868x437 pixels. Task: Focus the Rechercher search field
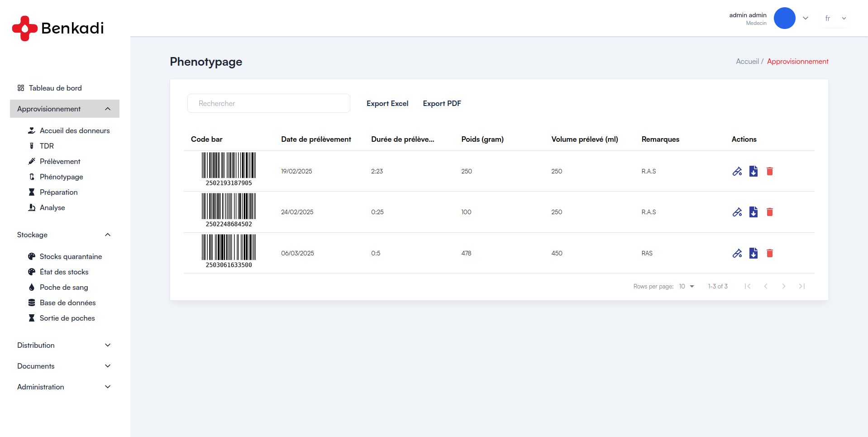(268, 103)
